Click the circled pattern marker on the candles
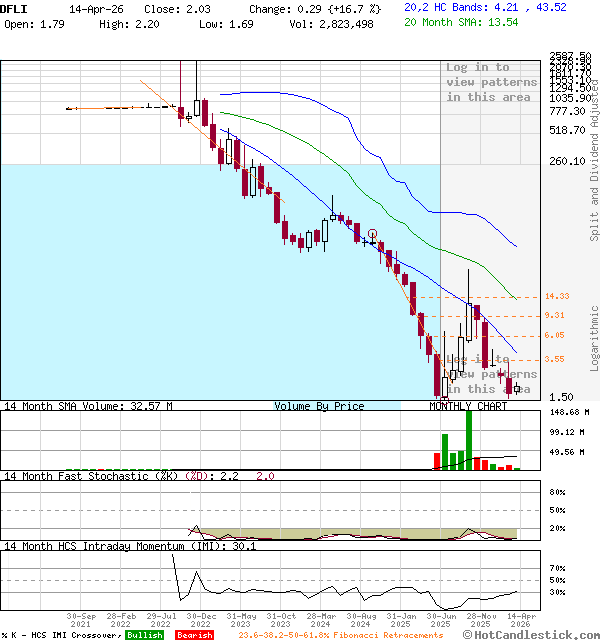This screenshot has width=600, height=640. coord(372,232)
